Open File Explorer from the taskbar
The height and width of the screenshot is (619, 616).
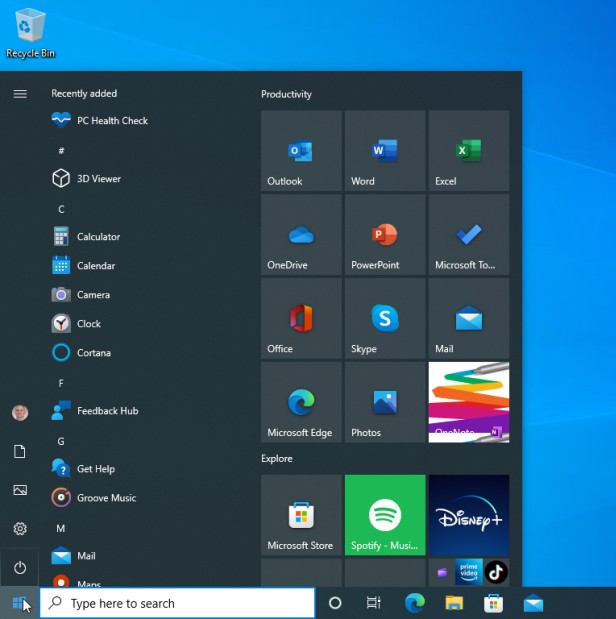(454, 603)
